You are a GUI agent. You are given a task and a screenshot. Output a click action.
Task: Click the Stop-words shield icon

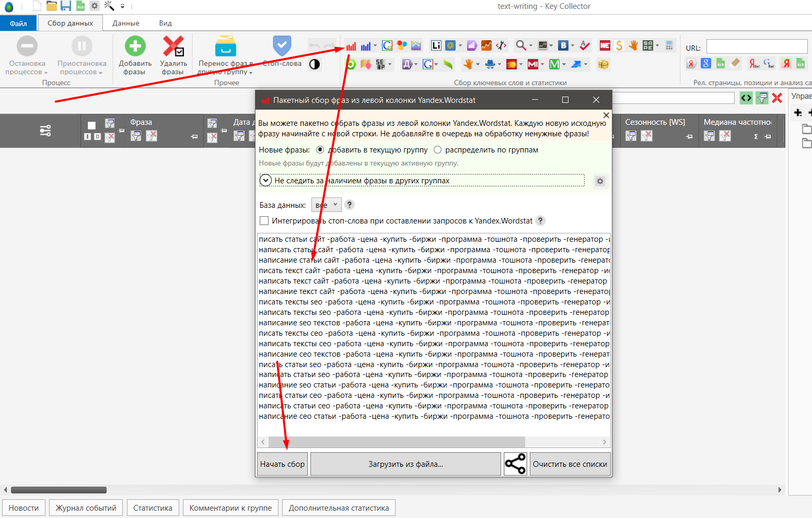click(282, 46)
